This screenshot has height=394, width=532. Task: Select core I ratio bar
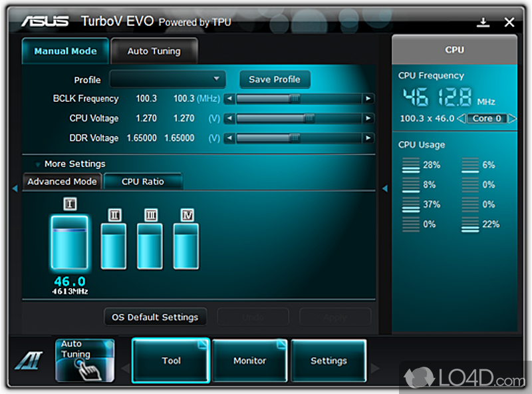tap(70, 242)
